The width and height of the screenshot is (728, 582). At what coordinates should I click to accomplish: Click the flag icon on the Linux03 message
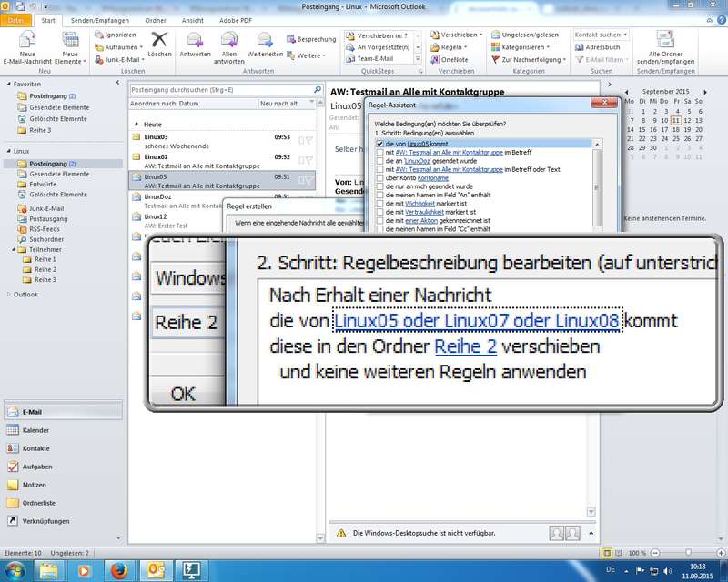coord(309,140)
